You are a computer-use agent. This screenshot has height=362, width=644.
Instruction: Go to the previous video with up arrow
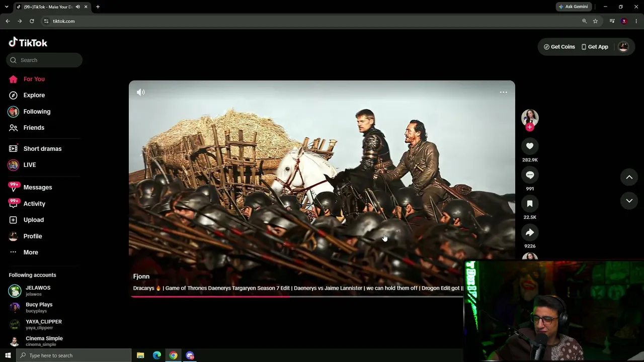[x=629, y=177]
